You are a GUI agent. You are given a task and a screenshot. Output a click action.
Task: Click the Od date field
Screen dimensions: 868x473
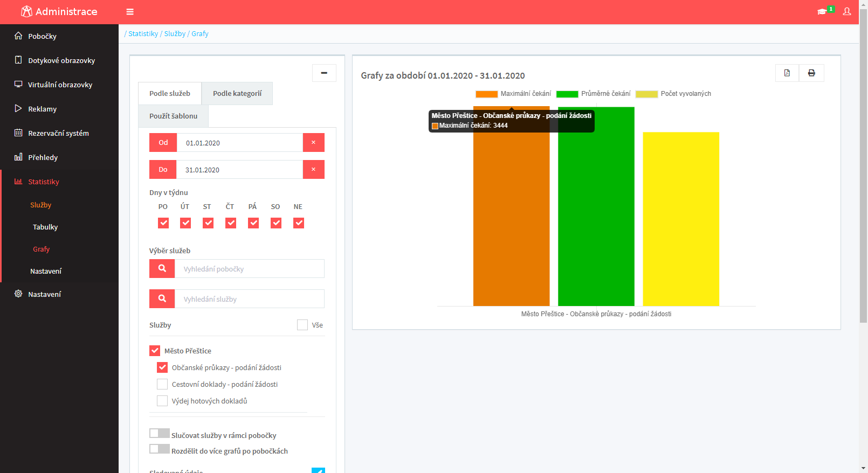240,143
